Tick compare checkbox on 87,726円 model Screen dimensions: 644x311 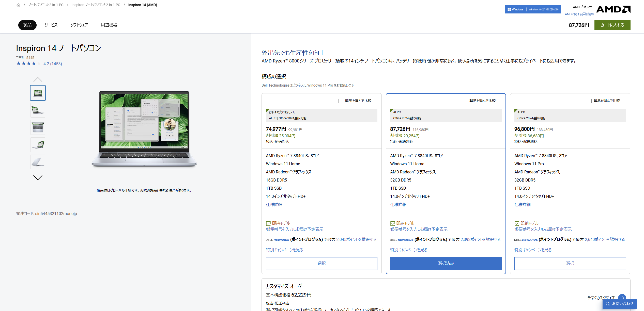pyautogui.click(x=465, y=101)
